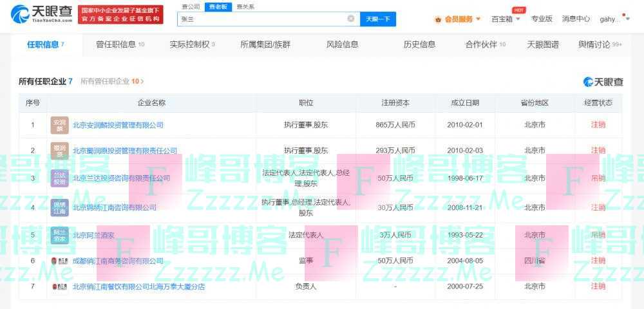Clear the search field with the X icon
644x309 pixels.
pyautogui.click(x=351, y=19)
